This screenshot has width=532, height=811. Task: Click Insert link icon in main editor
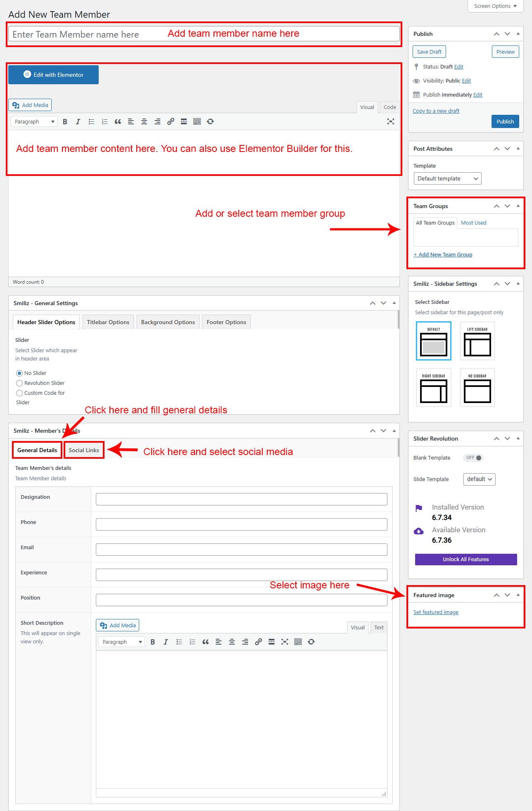tap(171, 121)
